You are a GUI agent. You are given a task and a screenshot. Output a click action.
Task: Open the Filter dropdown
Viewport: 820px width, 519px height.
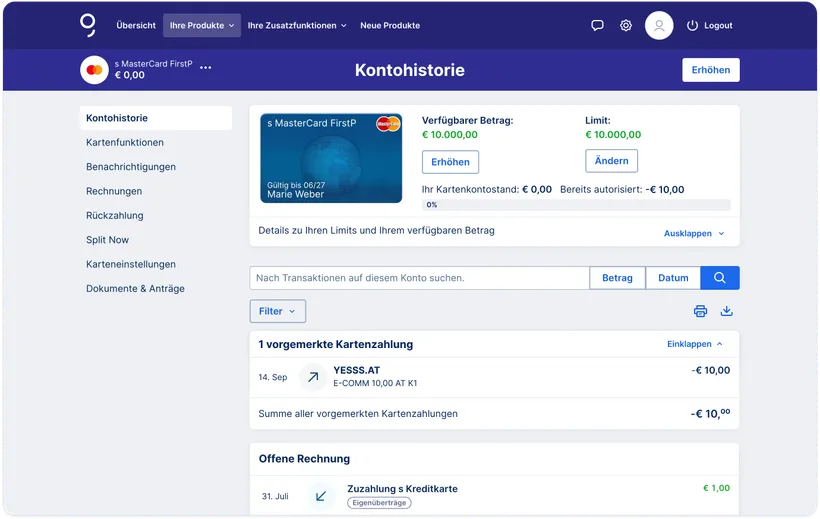point(278,311)
